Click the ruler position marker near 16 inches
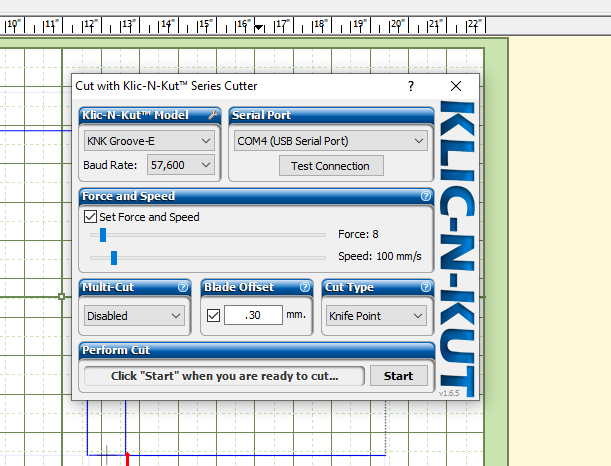 click(x=259, y=27)
